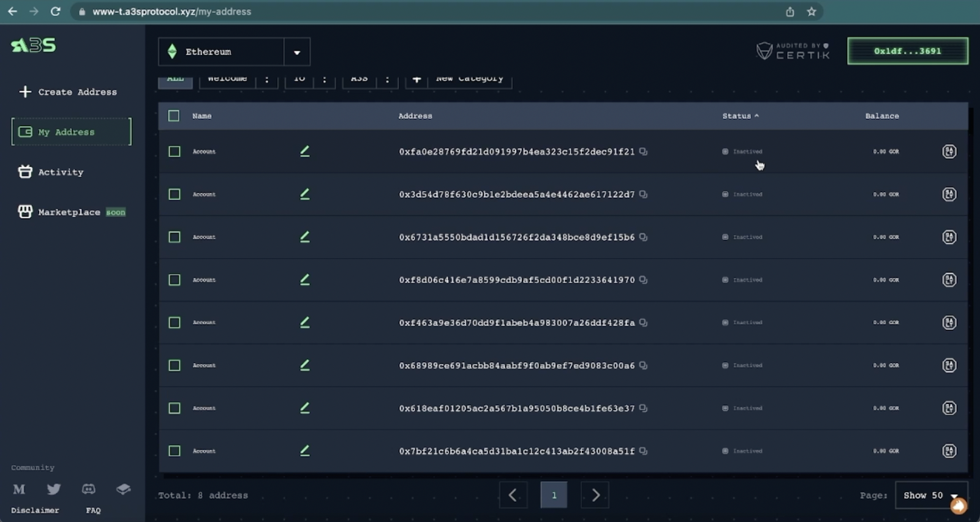Viewport: 980px width, 522px height.
Task: Toggle the select-all checkbox in table header
Action: [x=174, y=116]
